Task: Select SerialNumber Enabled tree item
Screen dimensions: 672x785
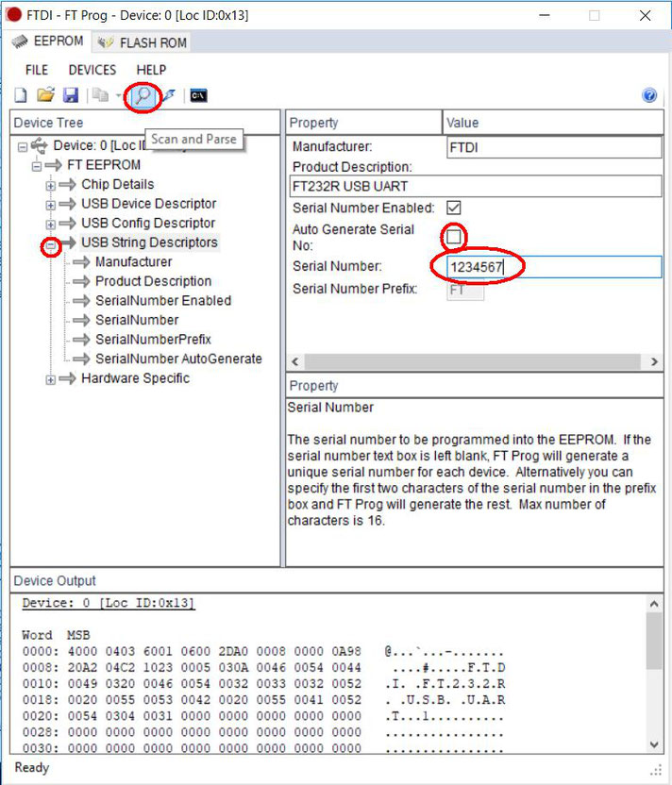Action: click(x=163, y=300)
